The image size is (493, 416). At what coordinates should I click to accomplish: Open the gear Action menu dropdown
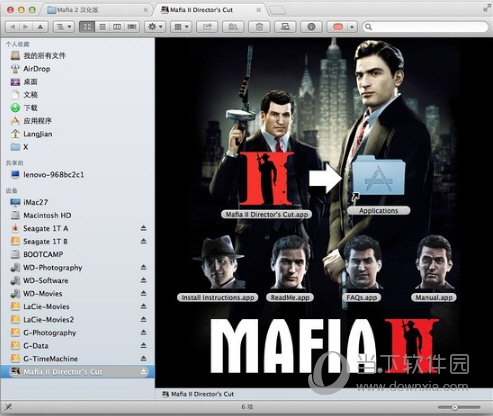155,27
